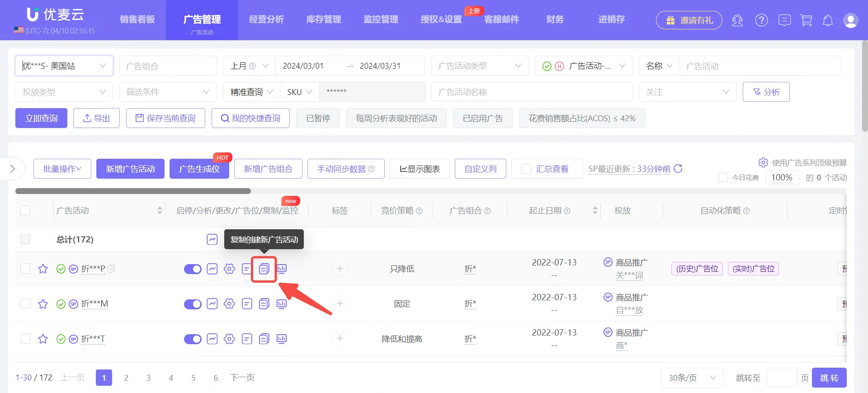The width and height of the screenshot is (868, 393).
Task: Click the page vertical scrollbar
Action: pyautogui.click(x=864, y=86)
